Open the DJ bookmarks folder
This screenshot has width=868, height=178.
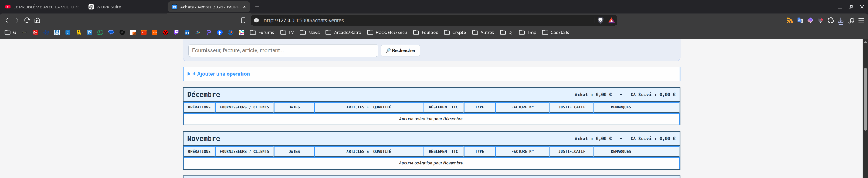pyautogui.click(x=506, y=32)
